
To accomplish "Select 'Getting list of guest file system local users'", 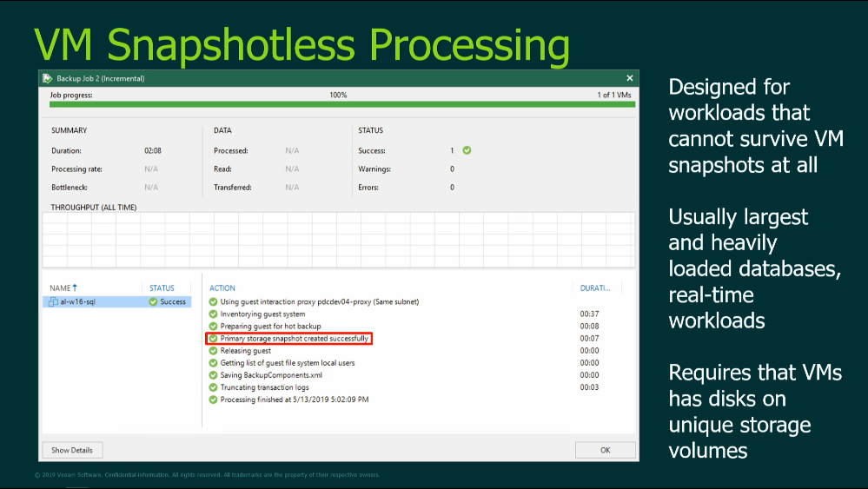I will coord(288,363).
